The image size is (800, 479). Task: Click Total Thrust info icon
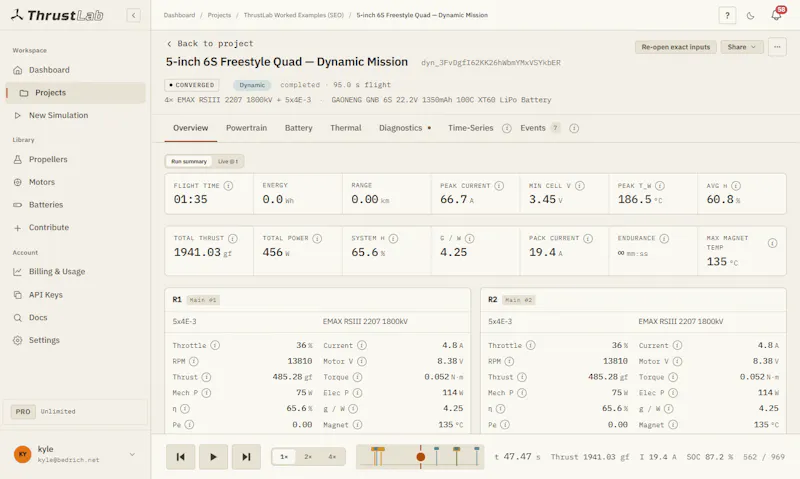233,238
